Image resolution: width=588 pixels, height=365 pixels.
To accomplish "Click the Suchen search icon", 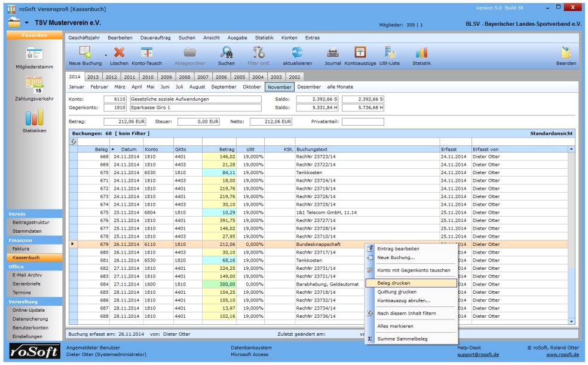I will click(226, 53).
